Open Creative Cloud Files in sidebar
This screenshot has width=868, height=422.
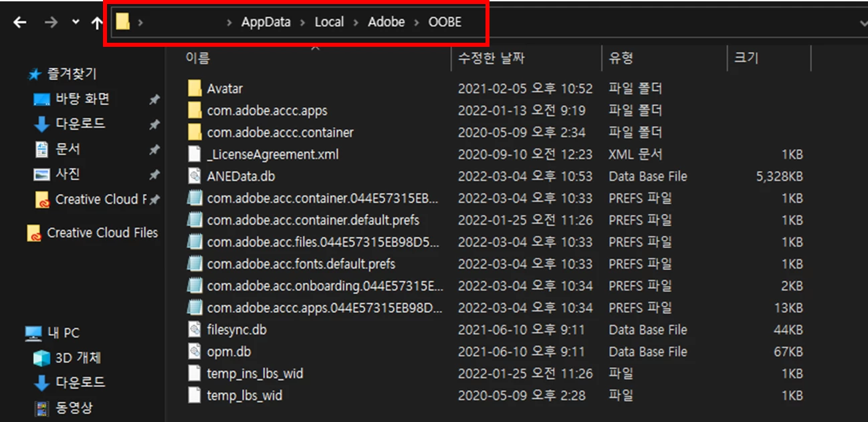coord(102,233)
